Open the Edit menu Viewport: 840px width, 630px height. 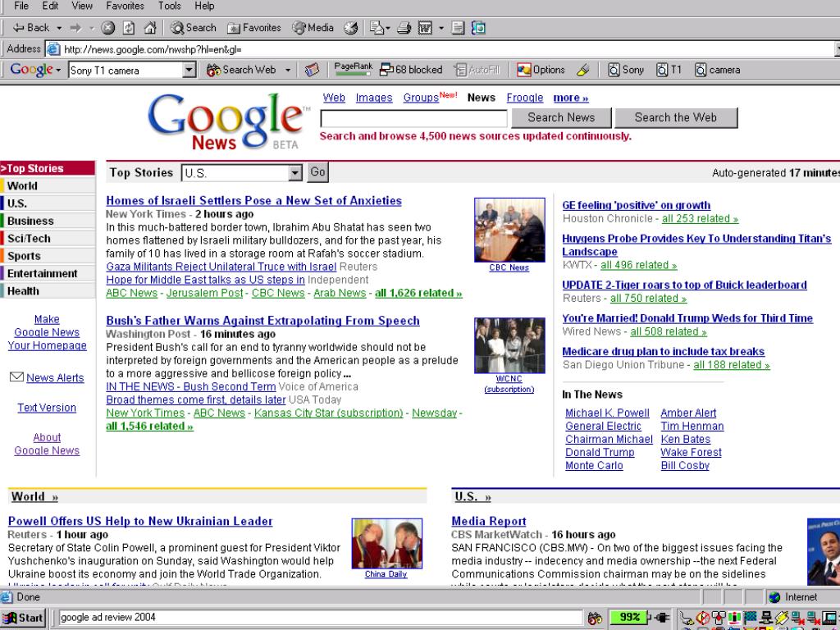50,6
